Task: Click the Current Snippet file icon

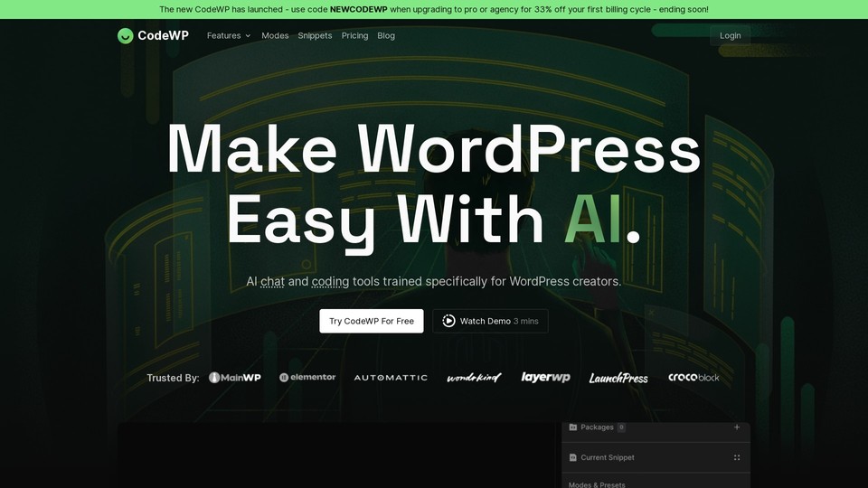Action: click(x=573, y=457)
